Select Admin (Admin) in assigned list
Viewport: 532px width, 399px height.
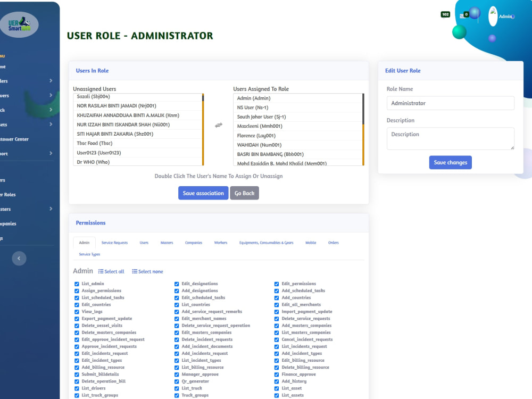click(x=297, y=98)
